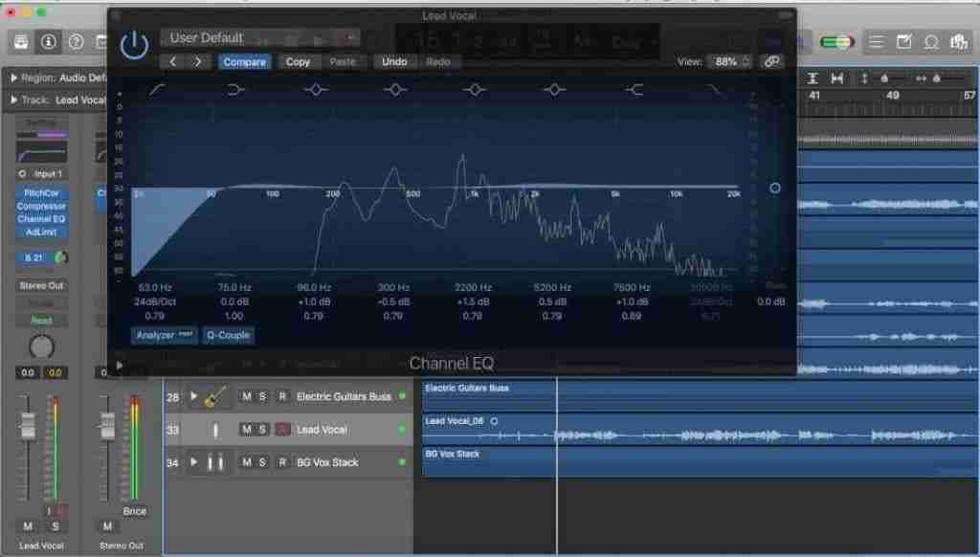Select the low-cut filter band icon
This screenshot has width=980, height=557.
pos(158,90)
